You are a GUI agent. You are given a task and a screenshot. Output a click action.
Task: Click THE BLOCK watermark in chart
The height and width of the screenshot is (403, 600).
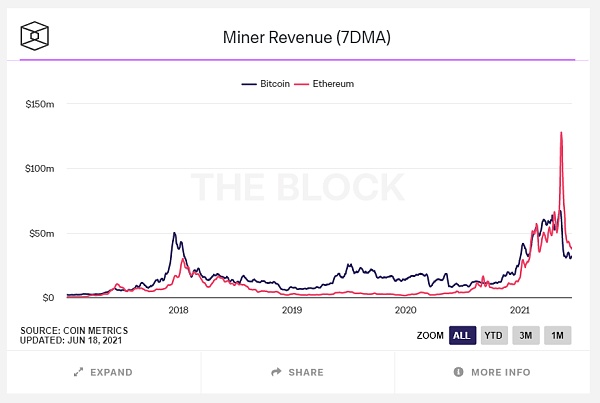[298, 187]
